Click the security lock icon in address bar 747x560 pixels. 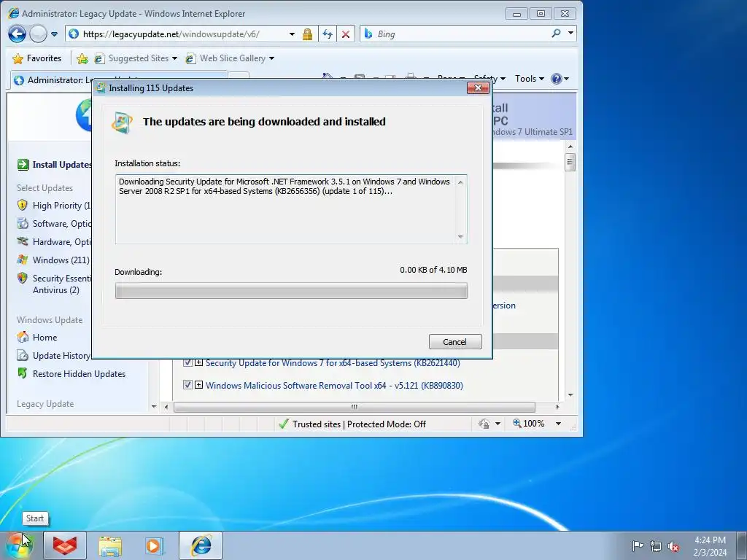click(x=307, y=34)
